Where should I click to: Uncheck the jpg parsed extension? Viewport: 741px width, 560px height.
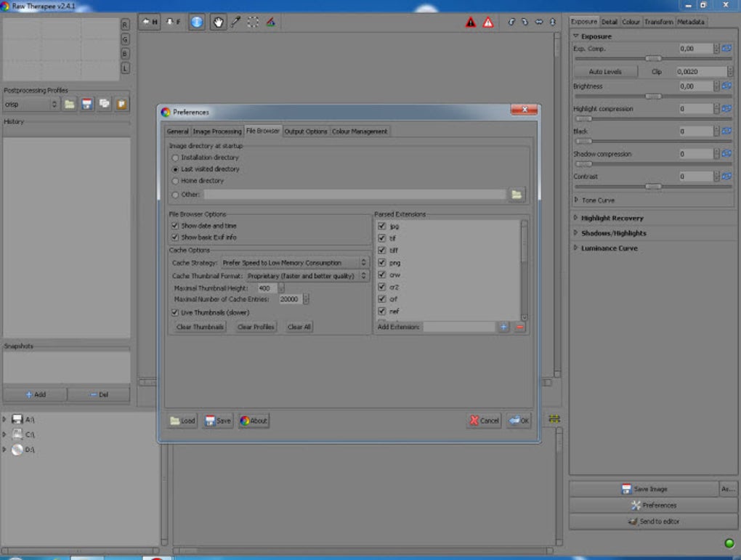click(382, 226)
